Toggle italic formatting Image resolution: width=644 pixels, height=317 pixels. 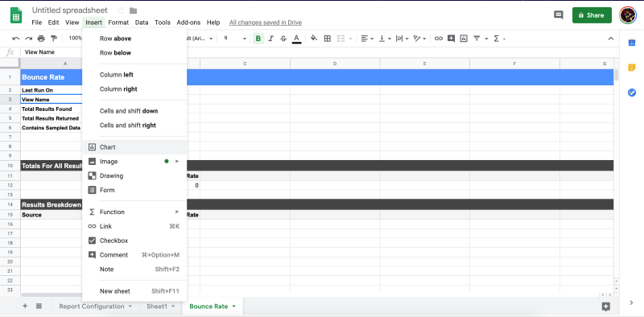pos(270,39)
